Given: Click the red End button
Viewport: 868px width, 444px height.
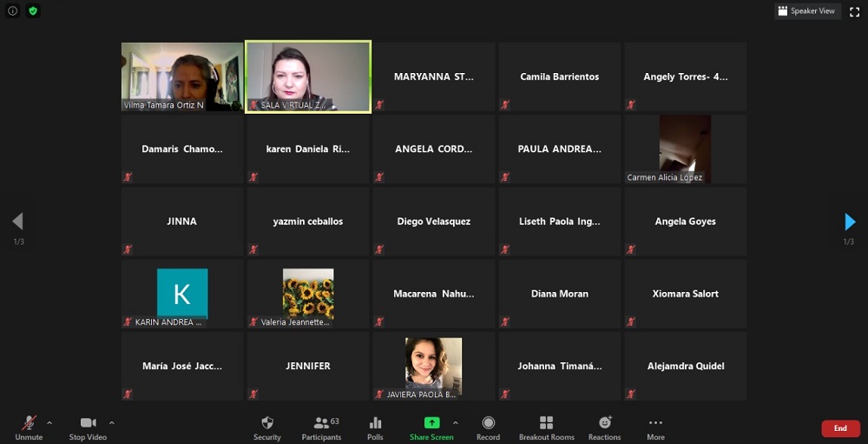Looking at the screenshot, I should (x=840, y=428).
